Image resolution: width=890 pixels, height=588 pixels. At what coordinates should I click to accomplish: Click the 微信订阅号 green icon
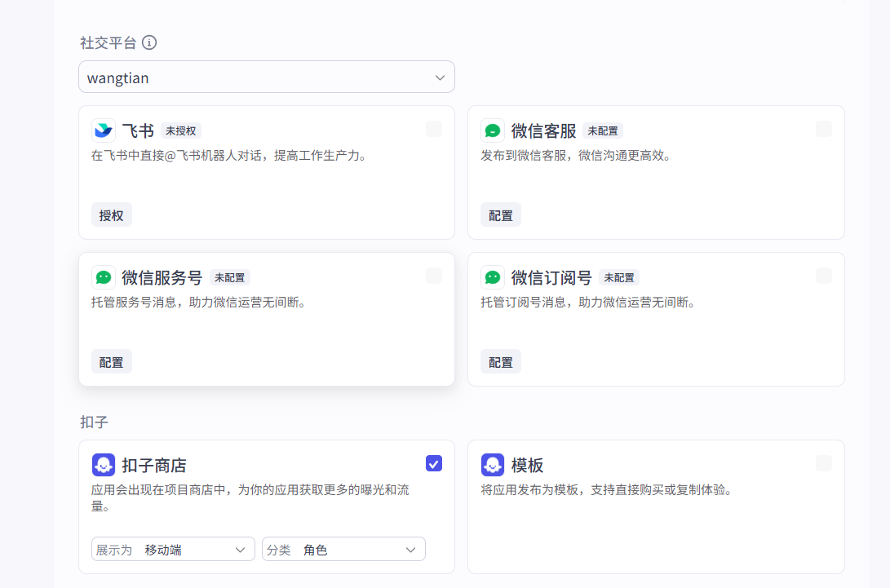(x=493, y=277)
